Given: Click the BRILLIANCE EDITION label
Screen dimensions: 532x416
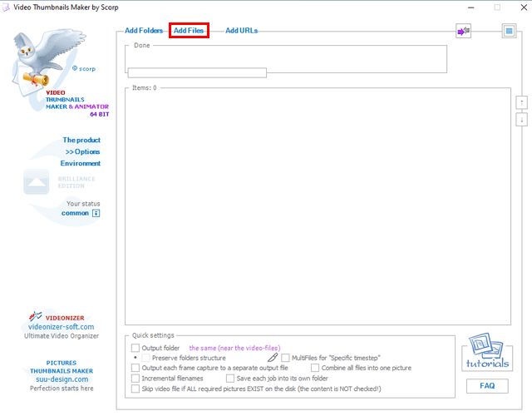Looking at the screenshot, I should click(x=76, y=182).
